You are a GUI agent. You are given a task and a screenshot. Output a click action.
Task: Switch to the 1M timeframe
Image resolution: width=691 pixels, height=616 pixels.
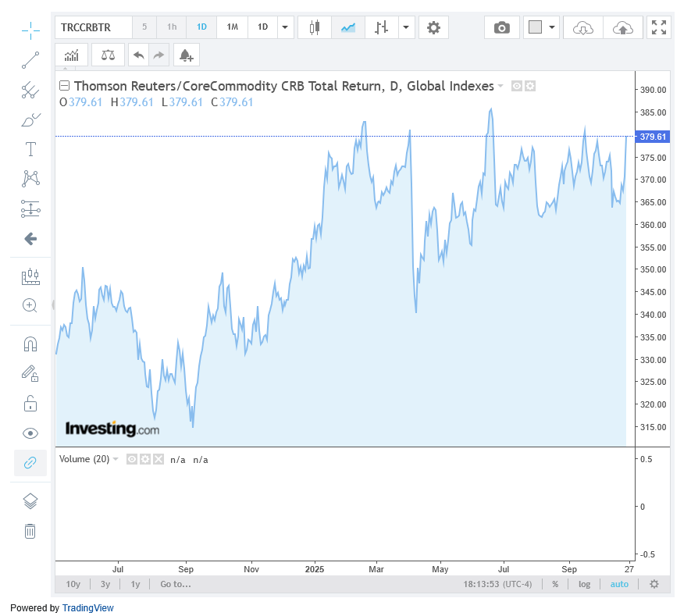[x=232, y=27]
